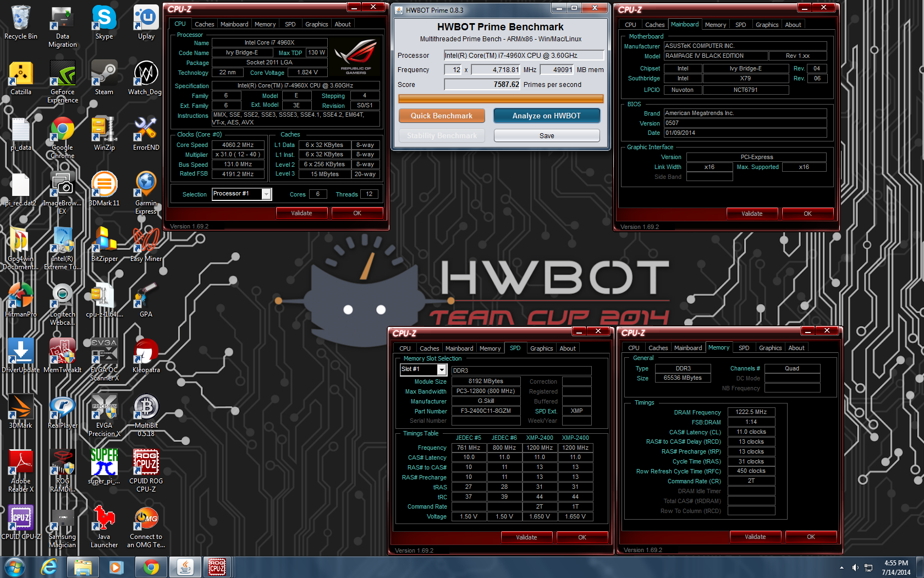The width and height of the screenshot is (924, 578).
Task: Launch super_pi desktop icon
Action: click(x=104, y=467)
